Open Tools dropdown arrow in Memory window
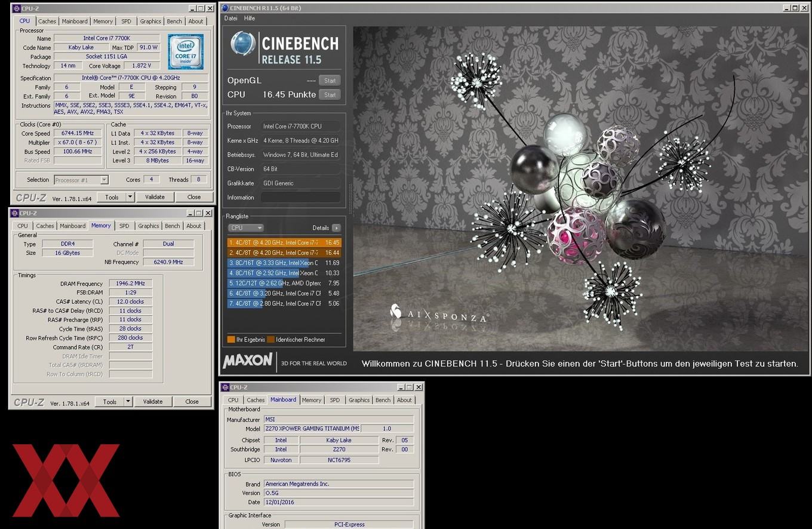The image size is (812, 529). tap(128, 402)
